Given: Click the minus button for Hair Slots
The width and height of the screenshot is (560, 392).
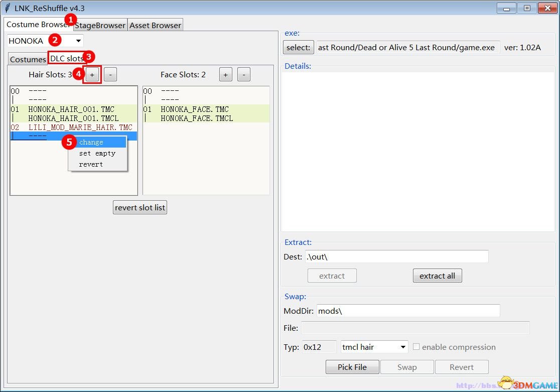Looking at the screenshot, I should 110,75.
